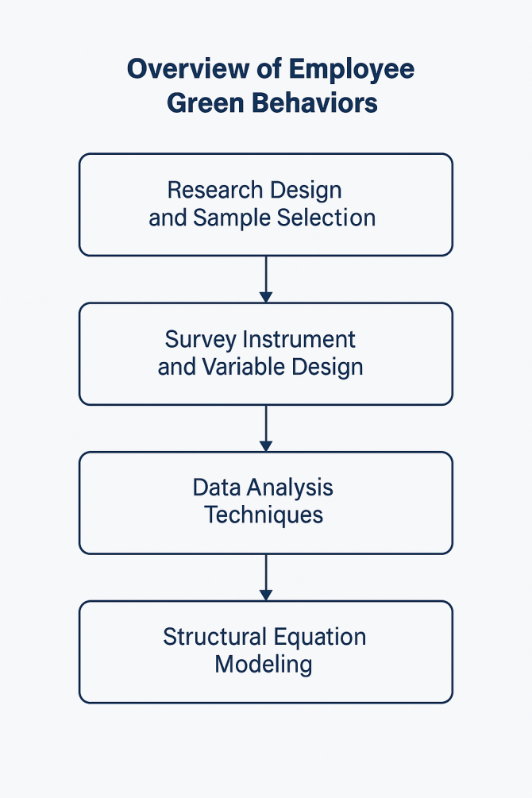Click the word Techniques

click(264, 515)
